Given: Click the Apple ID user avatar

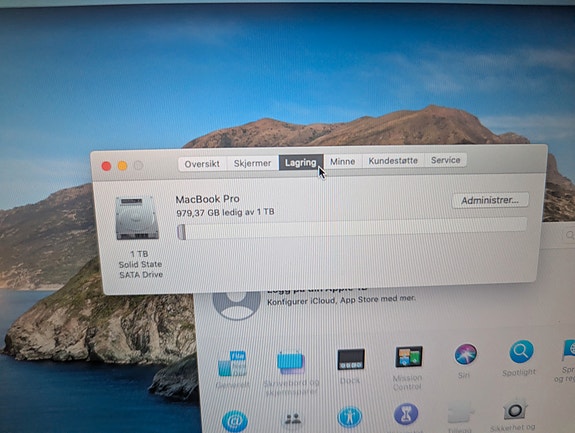Looking at the screenshot, I should click(237, 305).
